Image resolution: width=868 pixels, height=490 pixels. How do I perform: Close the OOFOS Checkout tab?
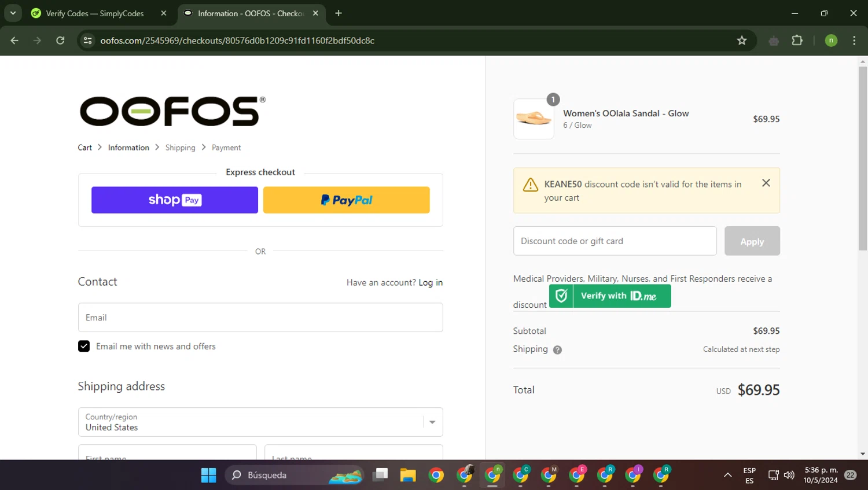point(315,13)
